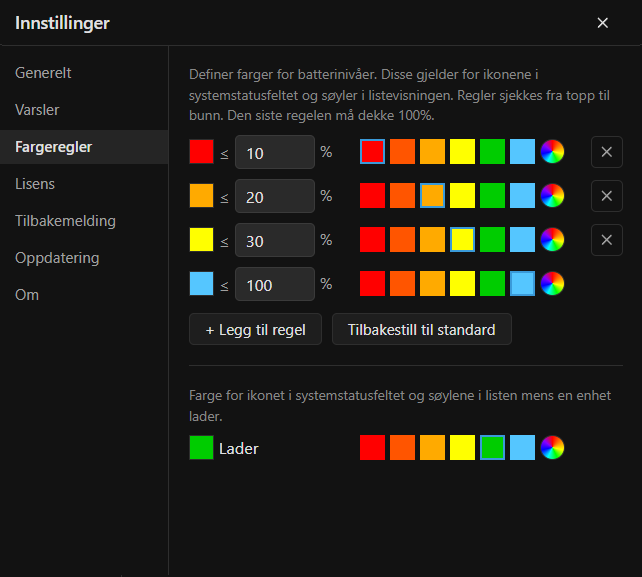Pick yellow palette swatch in 20% rule
Viewport: 642px width, 577px height.
click(x=462, y=196)
